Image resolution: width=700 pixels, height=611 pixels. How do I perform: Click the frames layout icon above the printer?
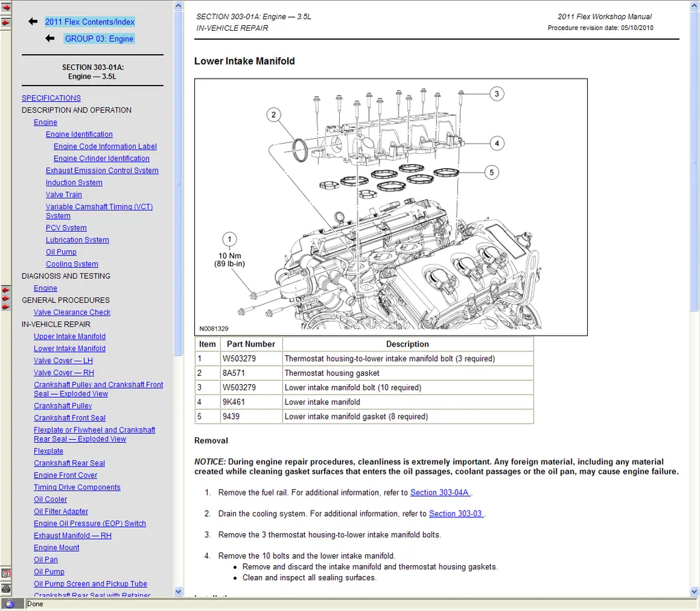coord(5,573)
